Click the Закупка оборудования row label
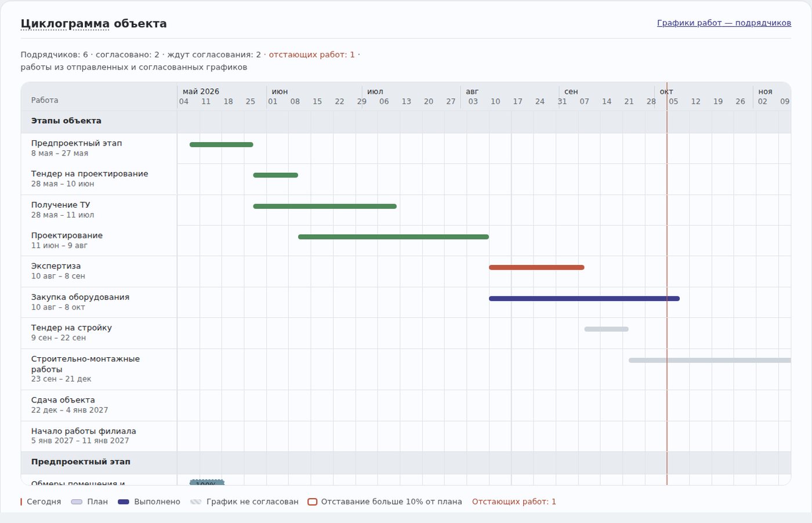 tap(80, 297)
